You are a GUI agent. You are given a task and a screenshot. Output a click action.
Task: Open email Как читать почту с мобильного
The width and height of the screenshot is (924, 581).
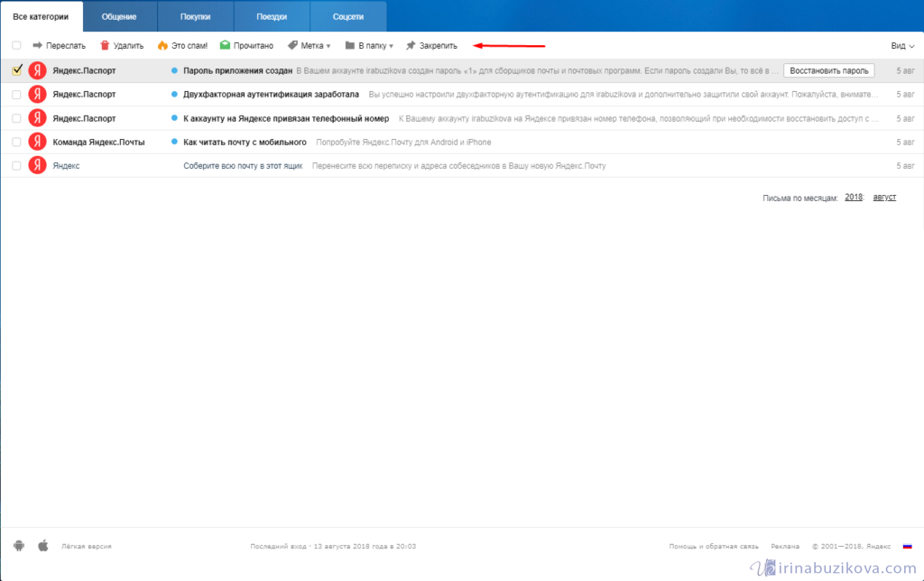click(x=245, y=142)
